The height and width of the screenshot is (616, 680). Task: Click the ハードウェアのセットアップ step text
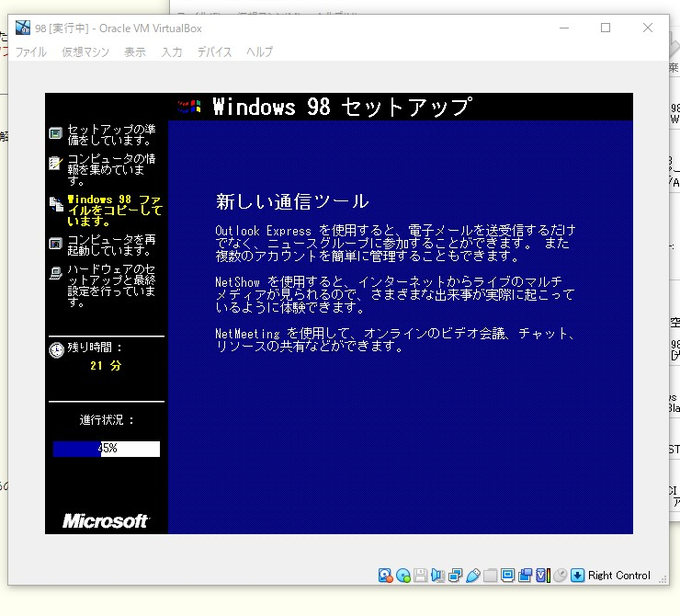click(111, 285)
